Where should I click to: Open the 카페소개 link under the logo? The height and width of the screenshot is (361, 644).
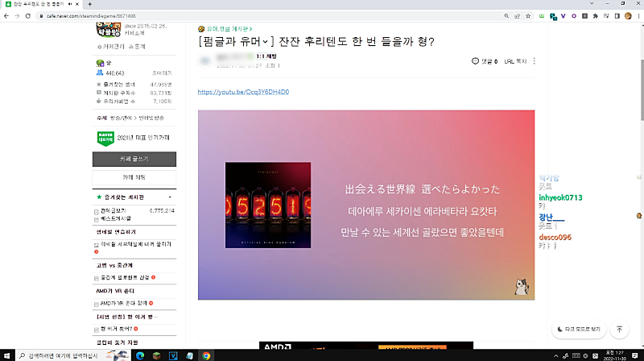pyautogui.click(x=134, y=33)
